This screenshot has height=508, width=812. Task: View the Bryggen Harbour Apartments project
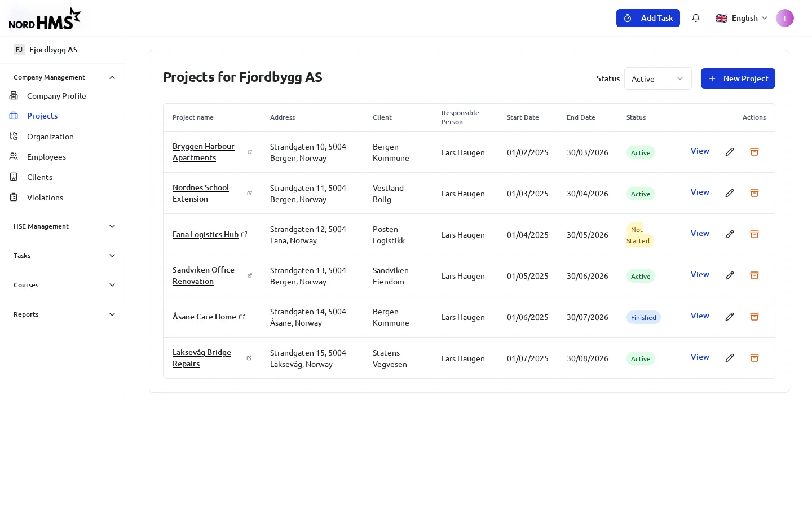click(x=700, y=151)
